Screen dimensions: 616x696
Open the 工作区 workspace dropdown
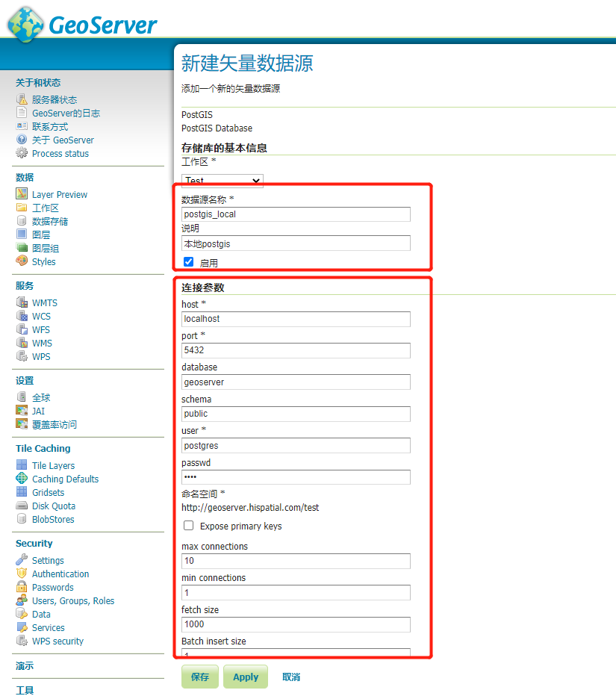223,181
